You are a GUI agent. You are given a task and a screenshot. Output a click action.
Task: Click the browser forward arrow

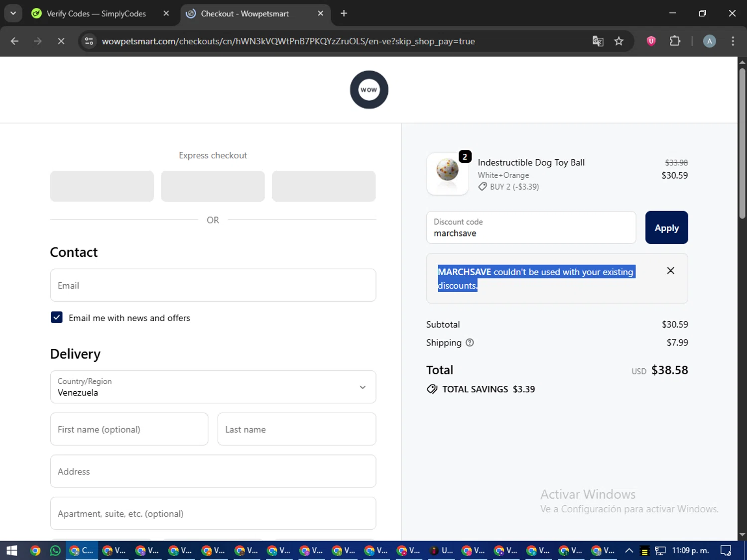37,41
